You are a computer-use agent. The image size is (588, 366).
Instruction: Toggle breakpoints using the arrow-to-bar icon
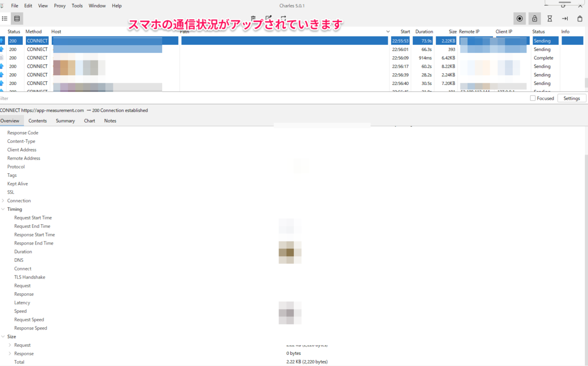(565, 18)
